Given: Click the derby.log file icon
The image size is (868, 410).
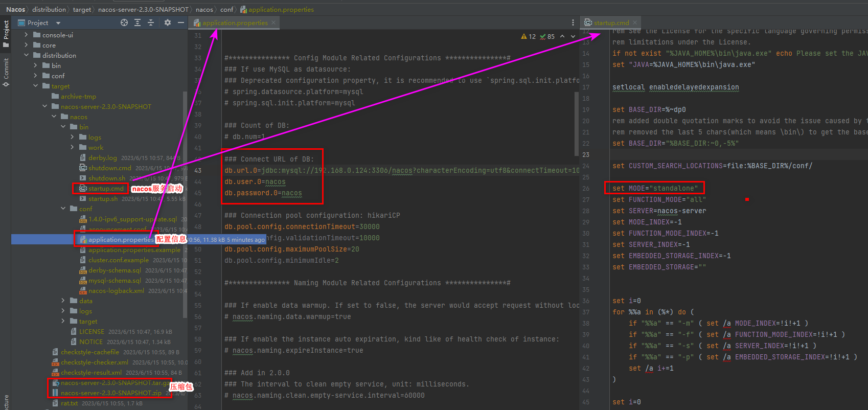Looking at the screenshot, I should click(83, 158).
